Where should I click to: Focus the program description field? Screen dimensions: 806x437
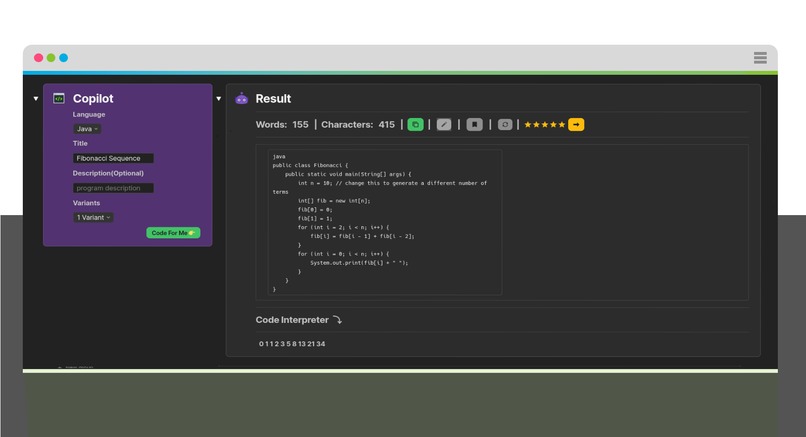(113, 188)
